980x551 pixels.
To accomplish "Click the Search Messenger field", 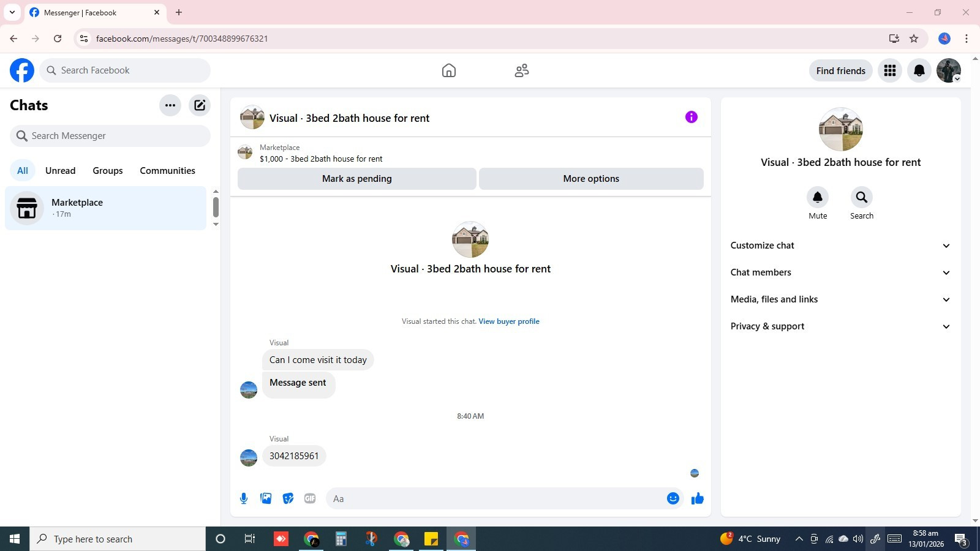I will (x=110, y=136).
